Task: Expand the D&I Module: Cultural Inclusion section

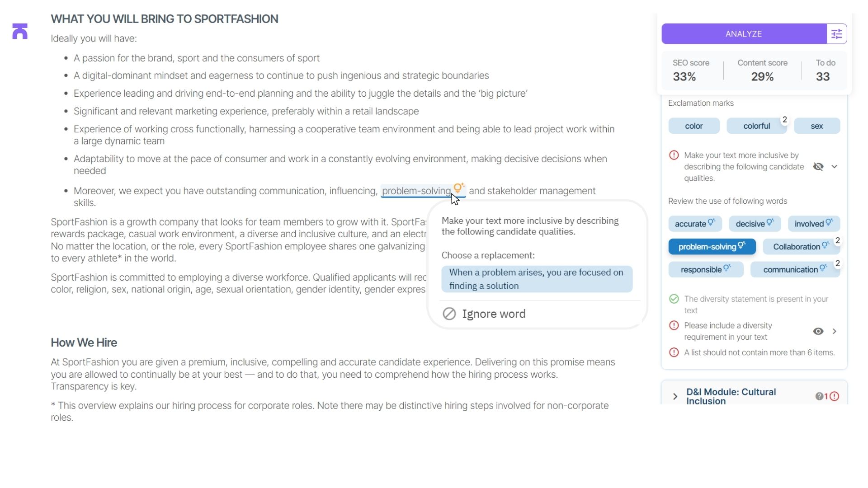Action: click(x=675, y=396)
